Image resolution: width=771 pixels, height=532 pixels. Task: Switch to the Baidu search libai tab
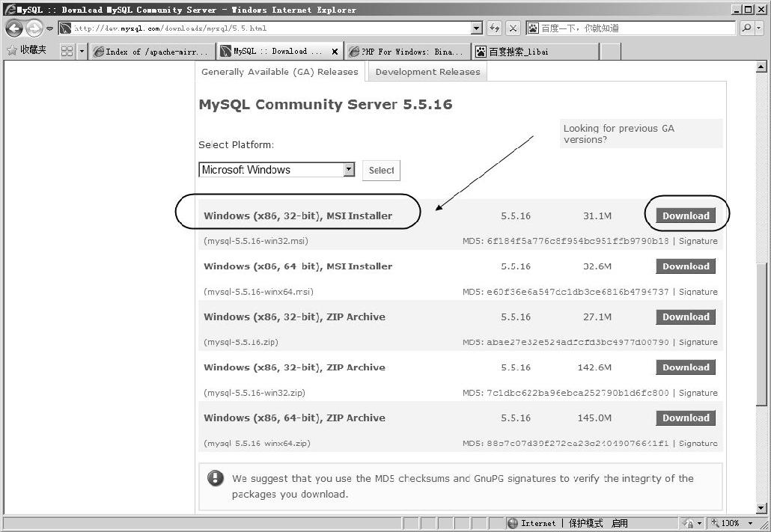[535, 51]
